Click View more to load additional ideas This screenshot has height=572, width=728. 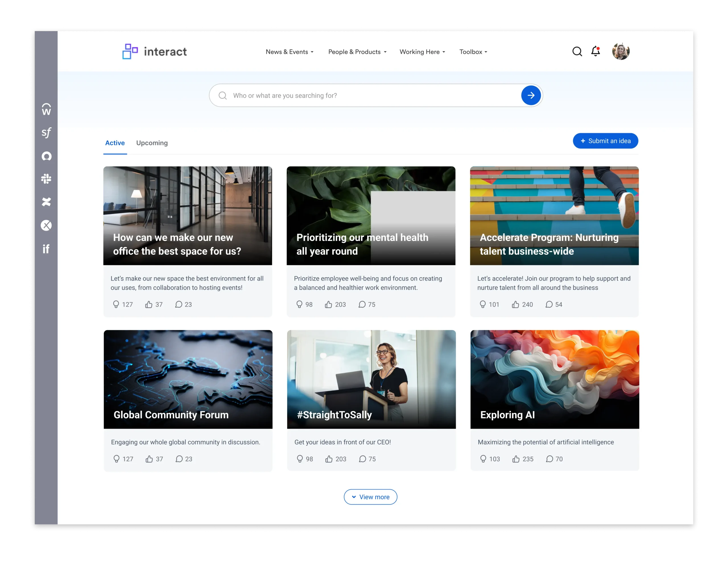point(370,497)
